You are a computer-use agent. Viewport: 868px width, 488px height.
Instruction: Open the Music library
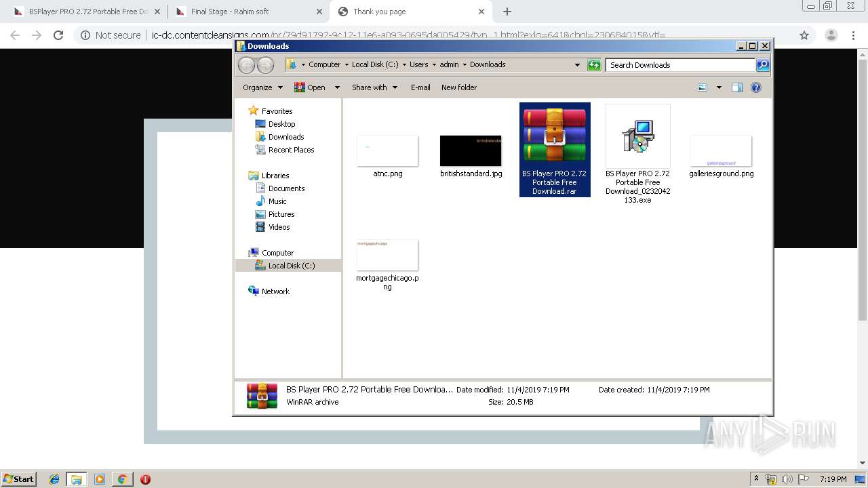pyautogui.click(x=277, y=201)
